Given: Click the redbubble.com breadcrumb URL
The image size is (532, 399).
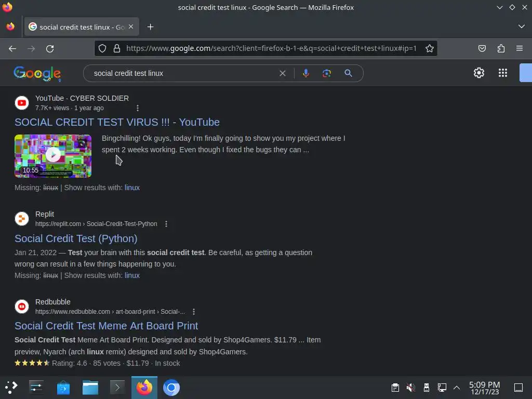Looking at the screenshot, I should [x=110, y=312].
